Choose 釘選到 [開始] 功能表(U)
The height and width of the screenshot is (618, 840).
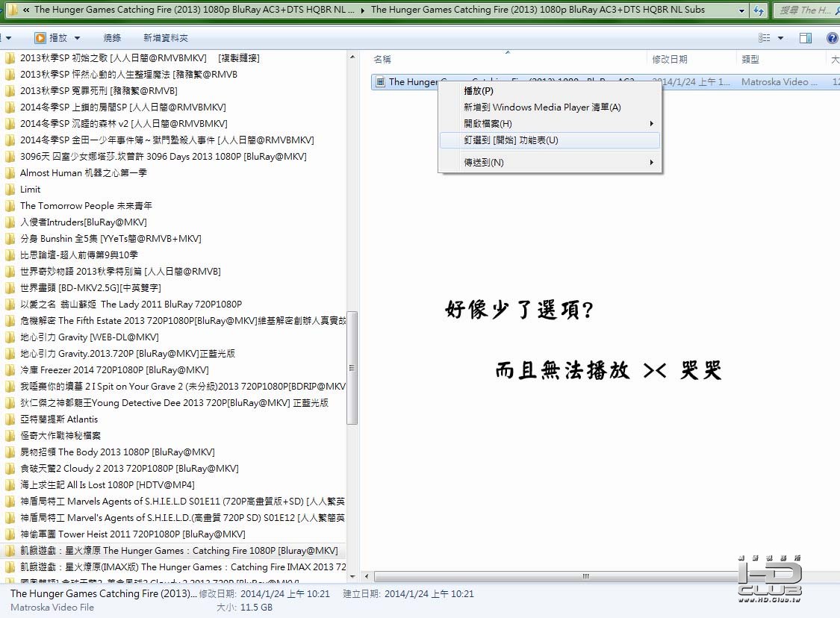pos(550,140)
